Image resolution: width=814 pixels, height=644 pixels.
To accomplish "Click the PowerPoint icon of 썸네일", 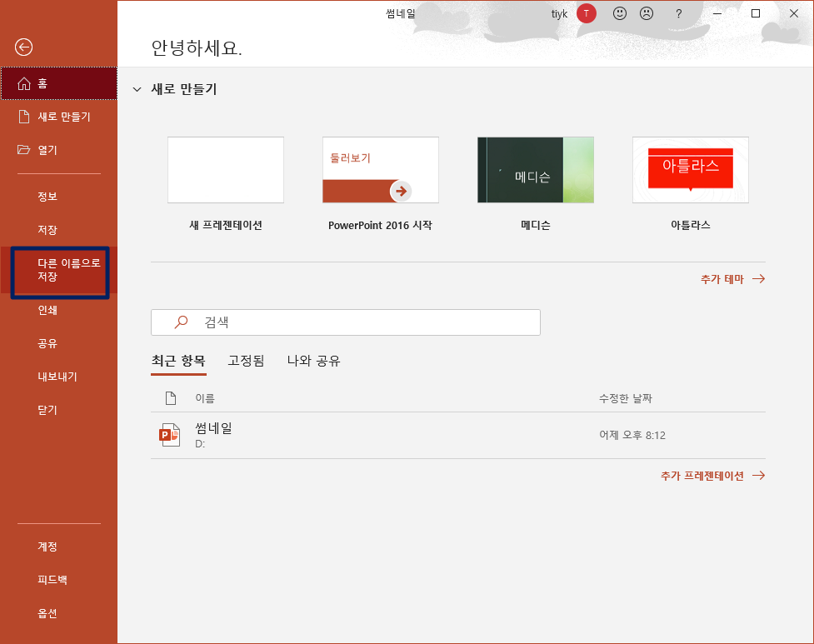I will pyautogui.click(x=169, y=435).
